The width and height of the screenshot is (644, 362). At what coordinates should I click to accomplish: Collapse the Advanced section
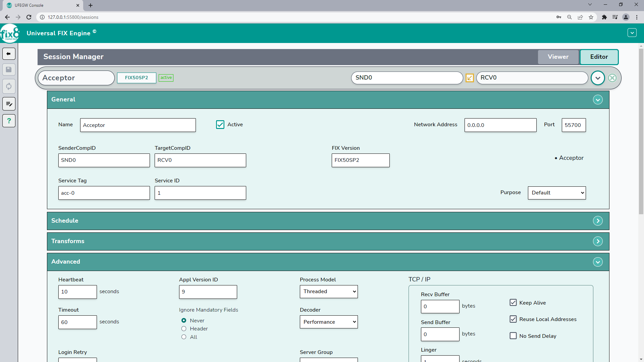[598, 262]
